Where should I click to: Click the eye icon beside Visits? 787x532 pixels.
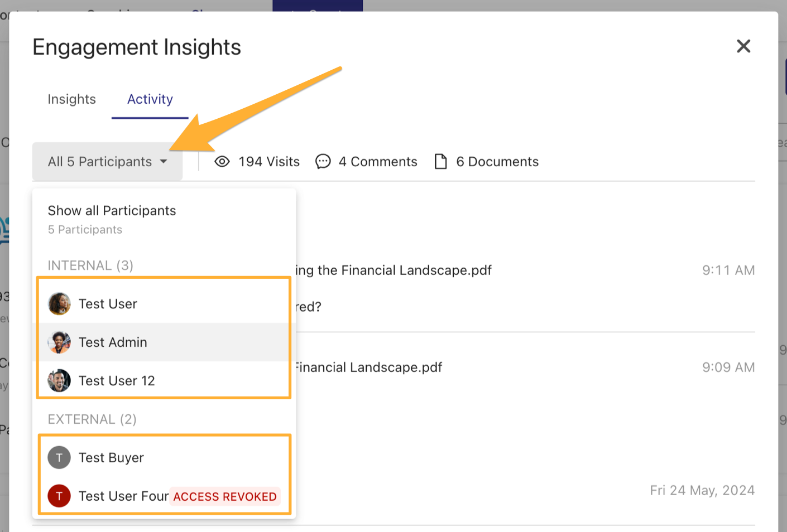point(222,162)
